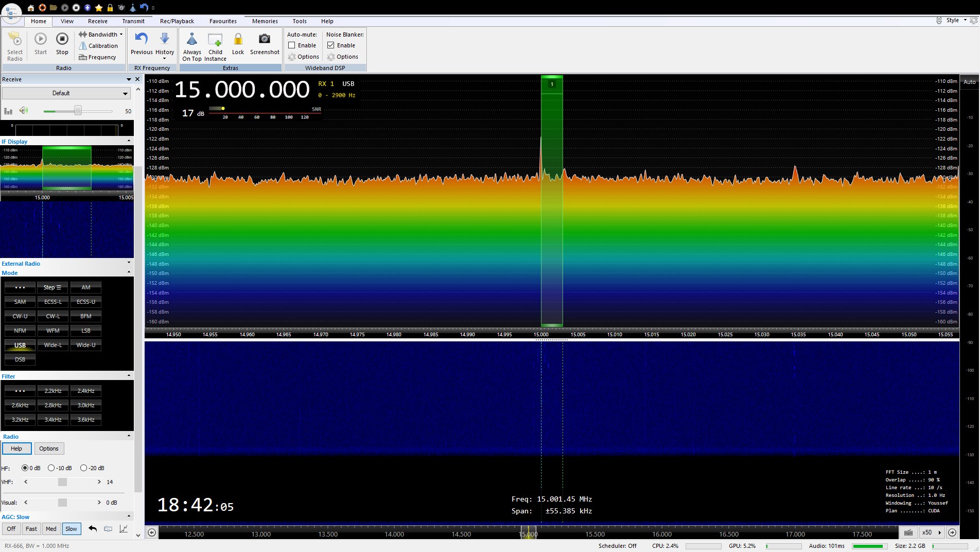The height and width of the screenshot is (552, 980).
Task: Open the Memories ribbon tab
Action: pyautogui.click(x=265, y=21)
